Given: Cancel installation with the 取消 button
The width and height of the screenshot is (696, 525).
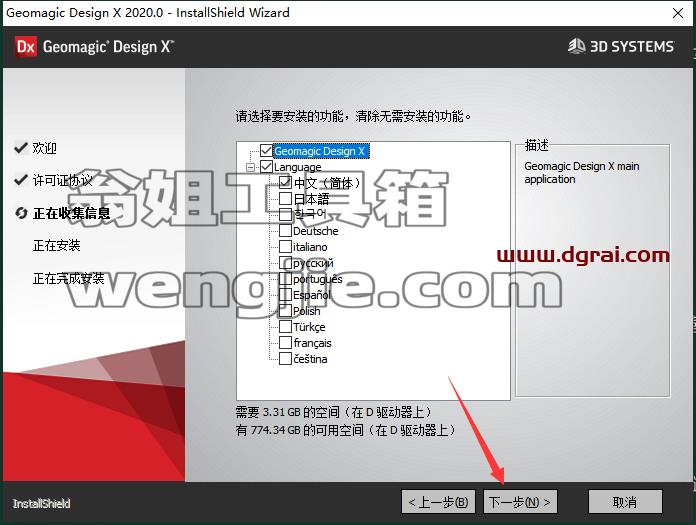Looking at the screenshot, I should (625, 502).
